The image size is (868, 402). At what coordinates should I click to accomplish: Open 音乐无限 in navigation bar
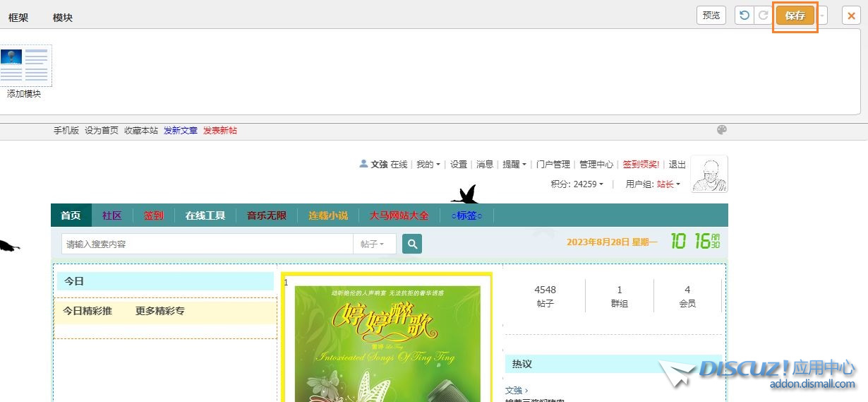[266, 215]
